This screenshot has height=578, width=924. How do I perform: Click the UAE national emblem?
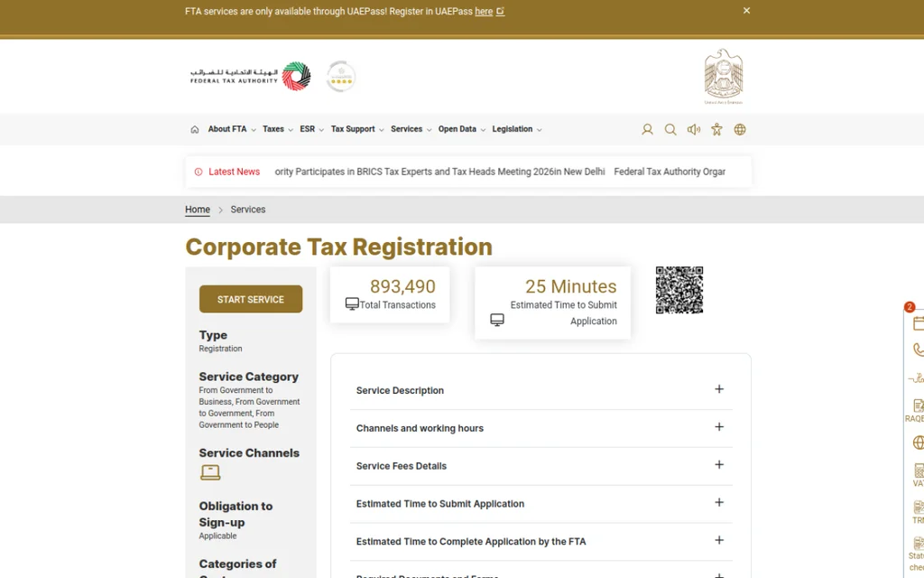click(x=724, y=77)
